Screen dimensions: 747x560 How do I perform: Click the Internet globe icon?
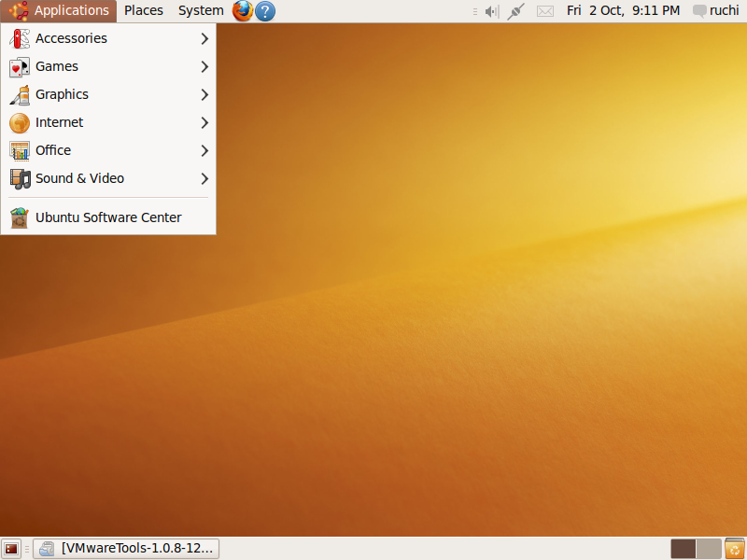coord(20,123)
